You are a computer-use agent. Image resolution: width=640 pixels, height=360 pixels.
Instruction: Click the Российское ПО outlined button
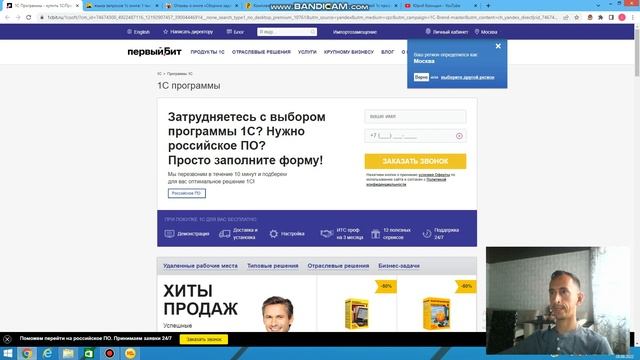(x=187, y=193)
